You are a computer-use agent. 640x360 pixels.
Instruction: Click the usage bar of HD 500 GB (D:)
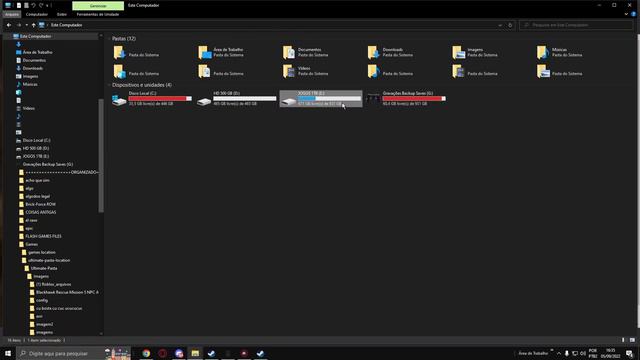(x=245, y=98)
